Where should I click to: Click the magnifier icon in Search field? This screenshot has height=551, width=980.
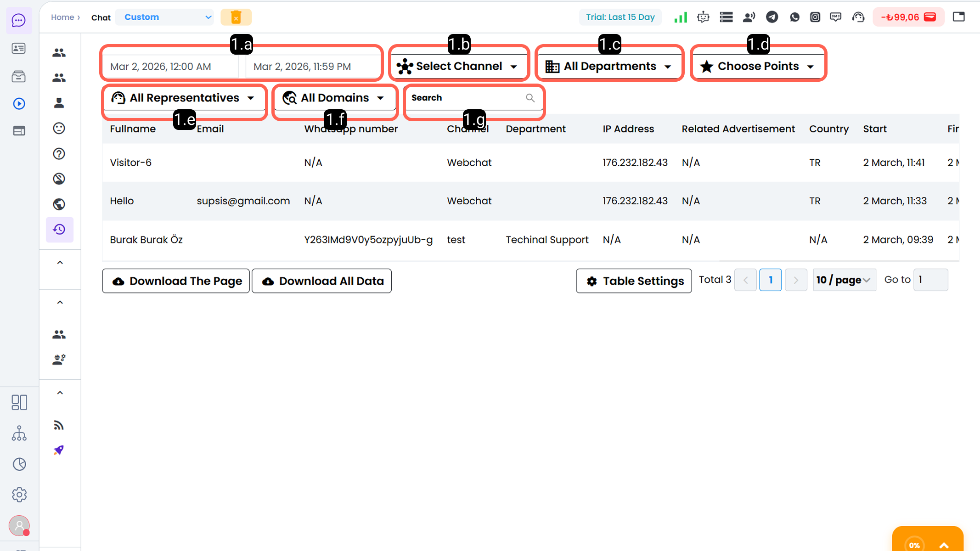pyautogui.click(x=530, y=98)
